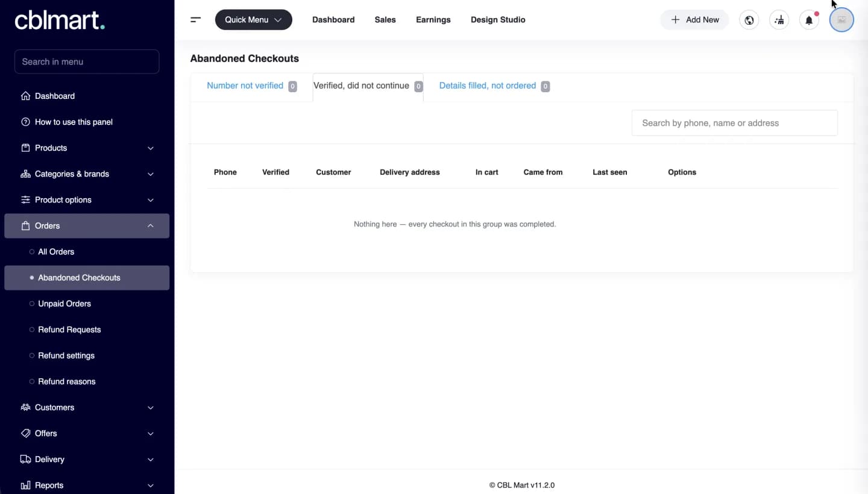Switch to Number not verified tab
This screenshot has width=868, height=494.
pos(251,86)
